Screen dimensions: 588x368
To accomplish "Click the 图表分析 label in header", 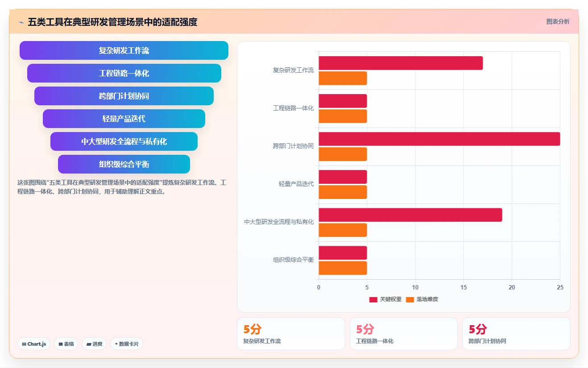I will pos(558,21).
